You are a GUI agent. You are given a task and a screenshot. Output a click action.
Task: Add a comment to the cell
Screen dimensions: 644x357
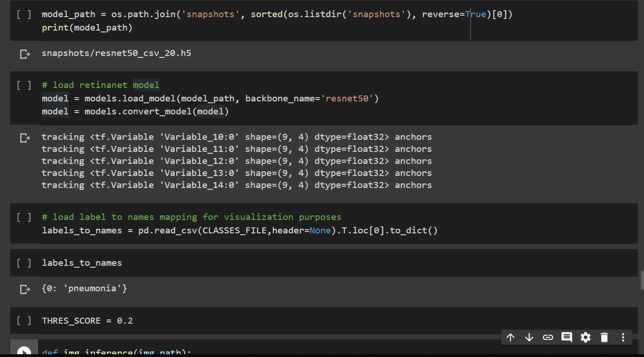(x=566, y=338)
